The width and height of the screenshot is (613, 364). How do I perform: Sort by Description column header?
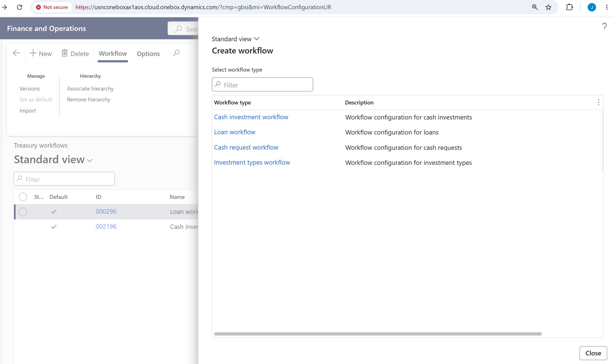(x=359, y=102)
